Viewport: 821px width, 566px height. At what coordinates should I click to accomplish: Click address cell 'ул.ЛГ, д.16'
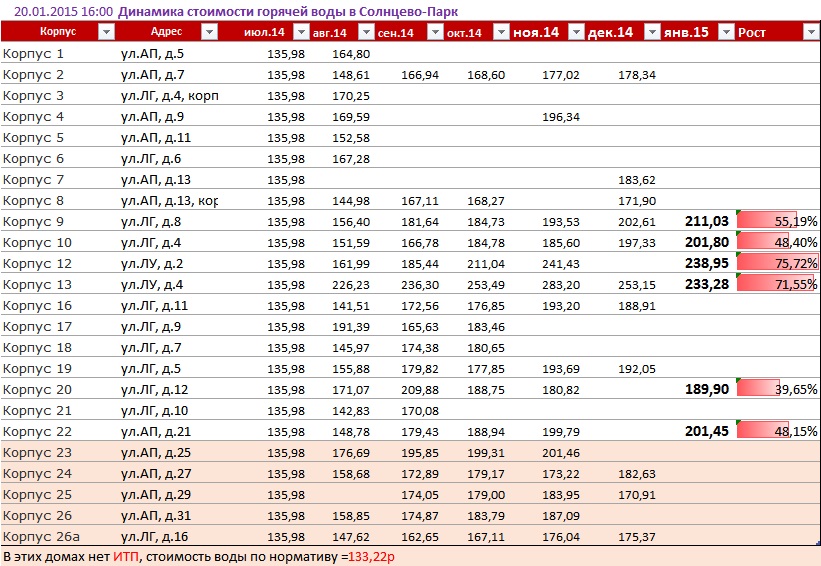point(154,536)
